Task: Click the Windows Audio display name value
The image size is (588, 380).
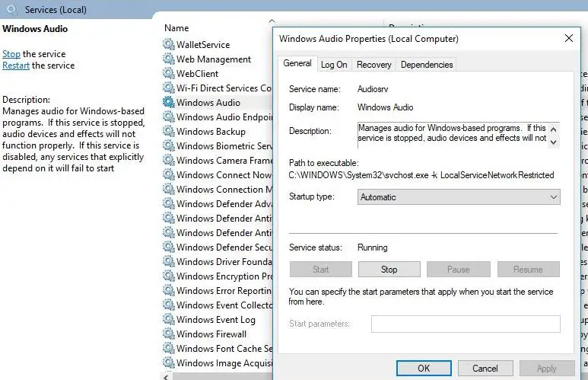Action: 385,107
